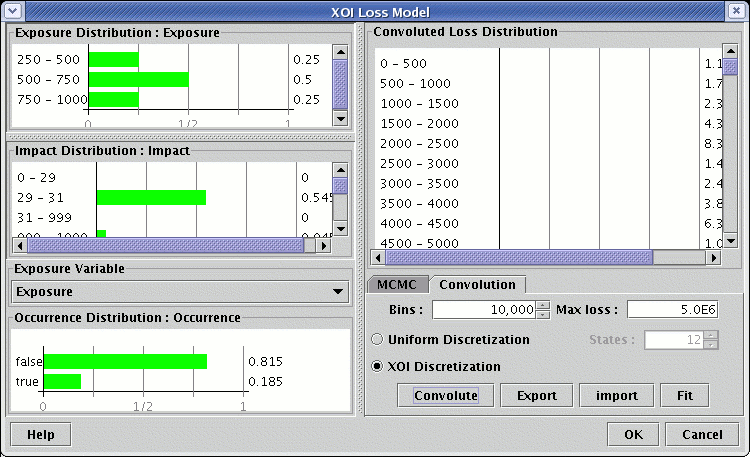Click the right arrow of Convoluted Loss horizontal scrollbar
The image size is (750, 457).
tap(714, 258)
